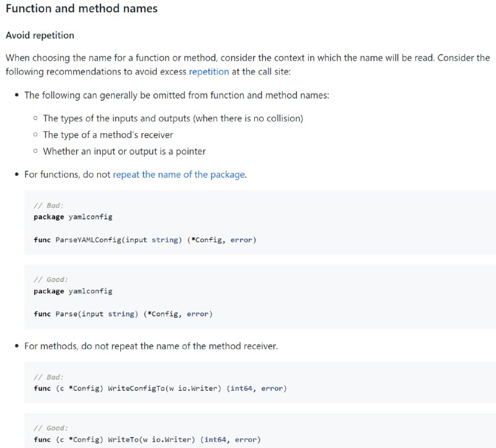Image resolution: width=496 pixels, height=448 pixels.
Task: Click on ParseYAMLConfig in the bad example
Action: pos(88,240)
